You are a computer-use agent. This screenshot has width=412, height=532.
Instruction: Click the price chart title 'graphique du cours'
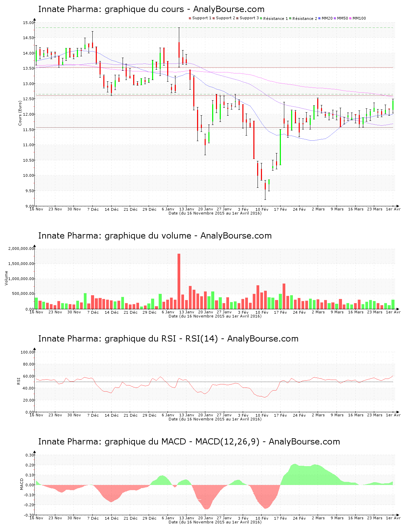[151, 9]
